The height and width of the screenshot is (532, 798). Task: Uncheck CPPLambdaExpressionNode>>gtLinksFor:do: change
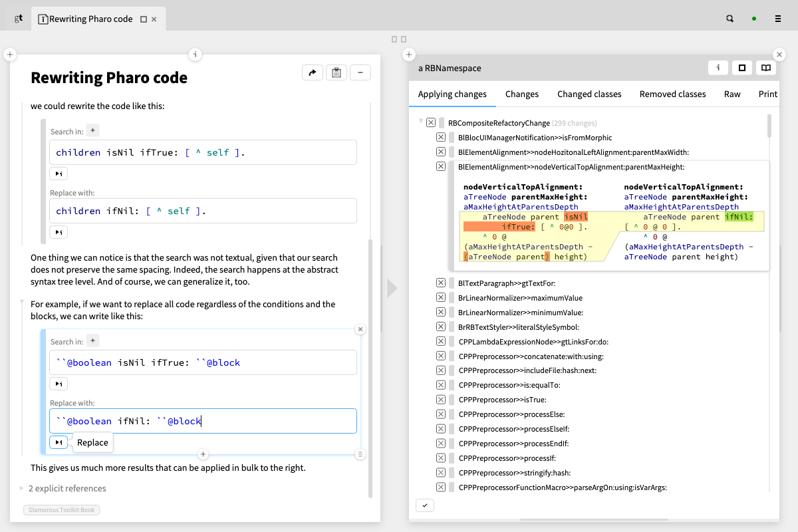(x=440, y=341)
